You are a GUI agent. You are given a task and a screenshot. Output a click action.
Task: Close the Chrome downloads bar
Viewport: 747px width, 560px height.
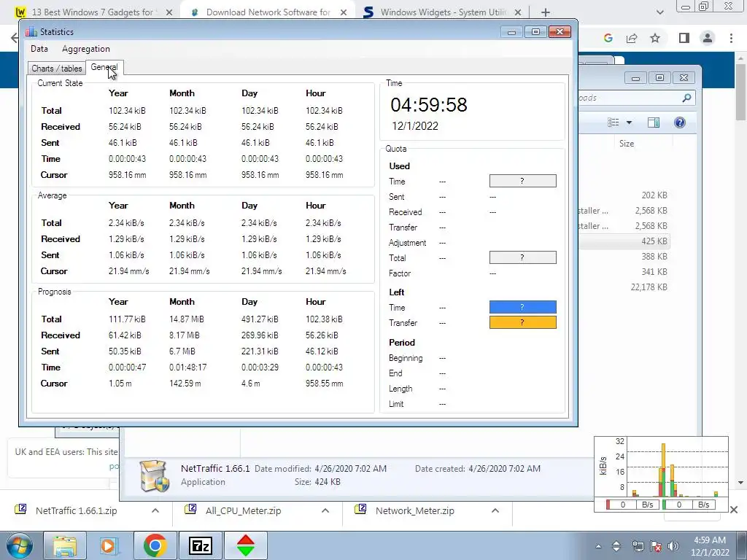point(734,510)
